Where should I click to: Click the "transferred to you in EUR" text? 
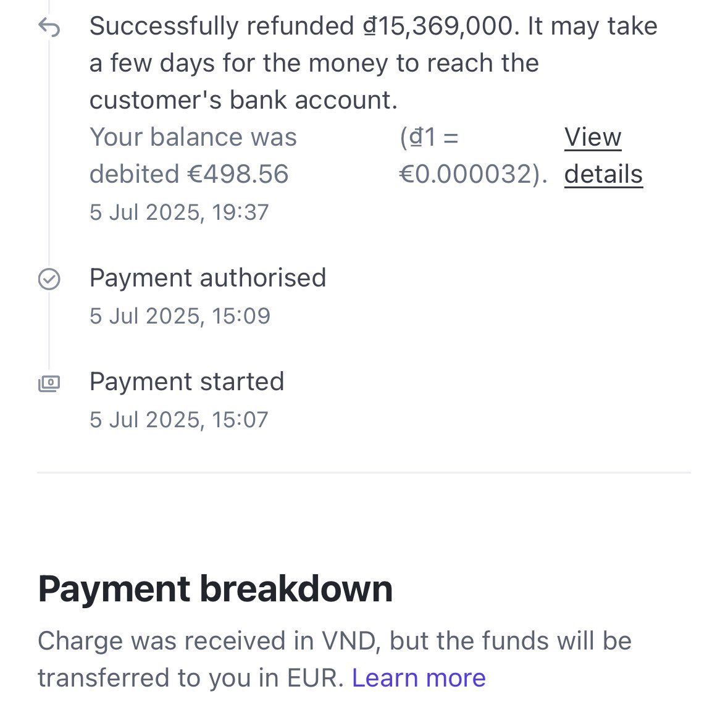190,678
